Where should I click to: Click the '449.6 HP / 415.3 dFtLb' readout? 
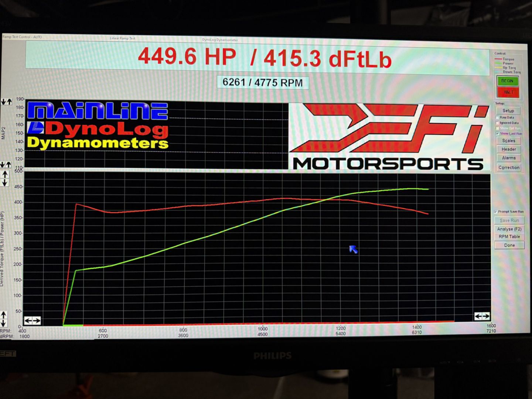265,58
